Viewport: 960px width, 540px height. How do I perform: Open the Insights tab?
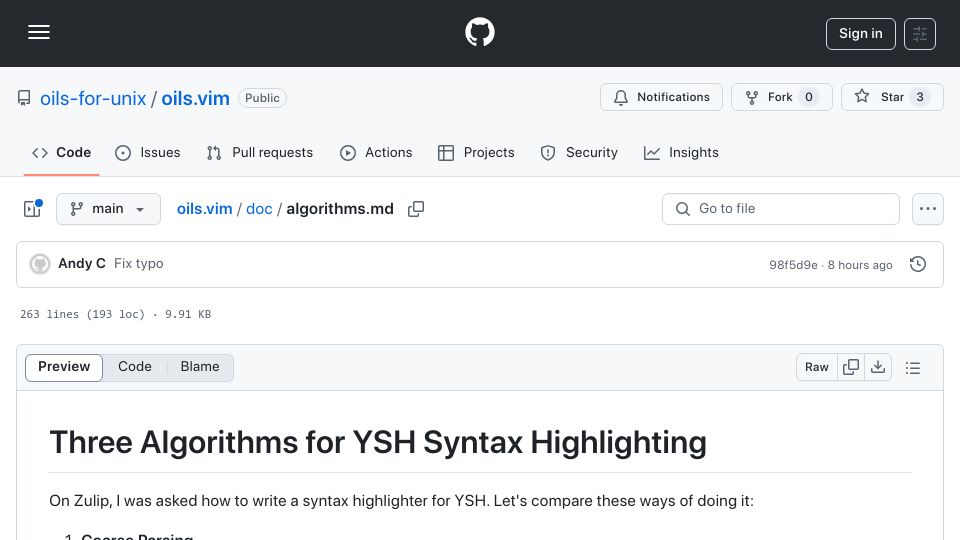click(x=681, y=152)
